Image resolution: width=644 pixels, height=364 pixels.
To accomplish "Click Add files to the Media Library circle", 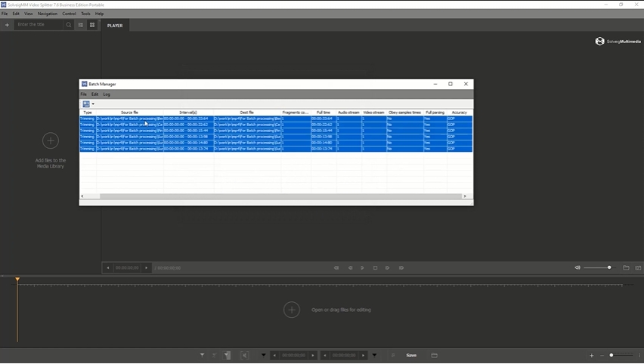I will (51, 140).
